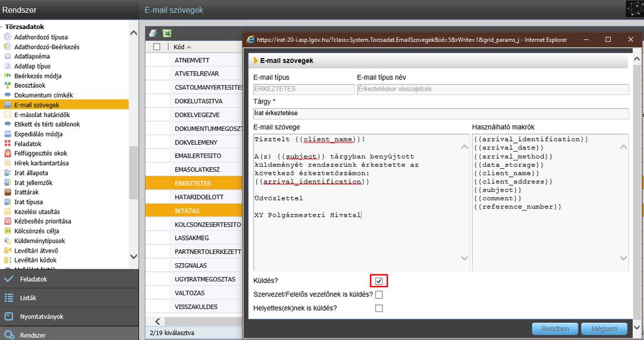Select the ERKEZTETES row
644x340 pixels.
coord(194,183)
